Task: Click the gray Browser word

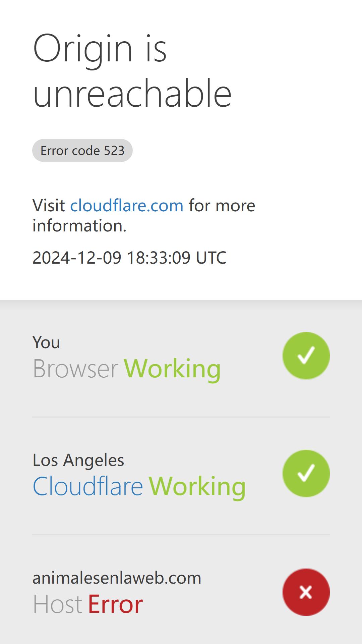Action: pyautogui.click(x=75, y=369)
